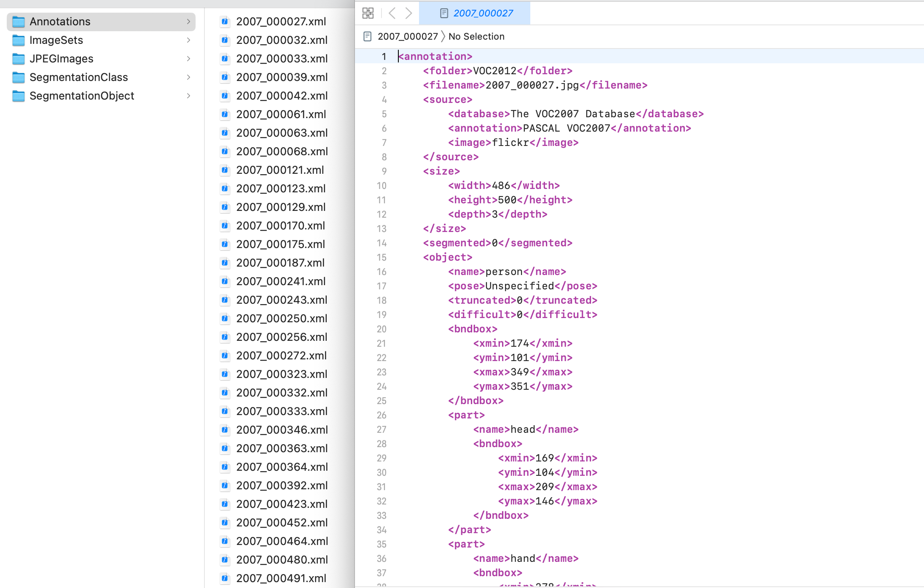Select file 2007_000491.xml in list
The image size is (924, 588).
point(281,578)
